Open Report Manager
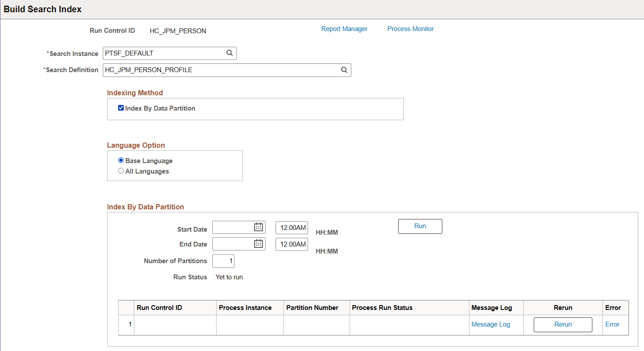Image resolution: width=644 pixels, height=351 pixels. [344, 28]
